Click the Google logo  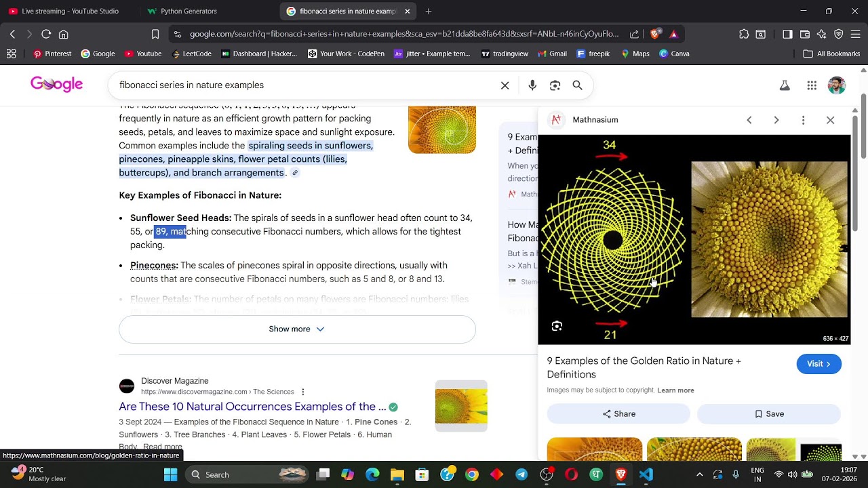click(56, 84)
